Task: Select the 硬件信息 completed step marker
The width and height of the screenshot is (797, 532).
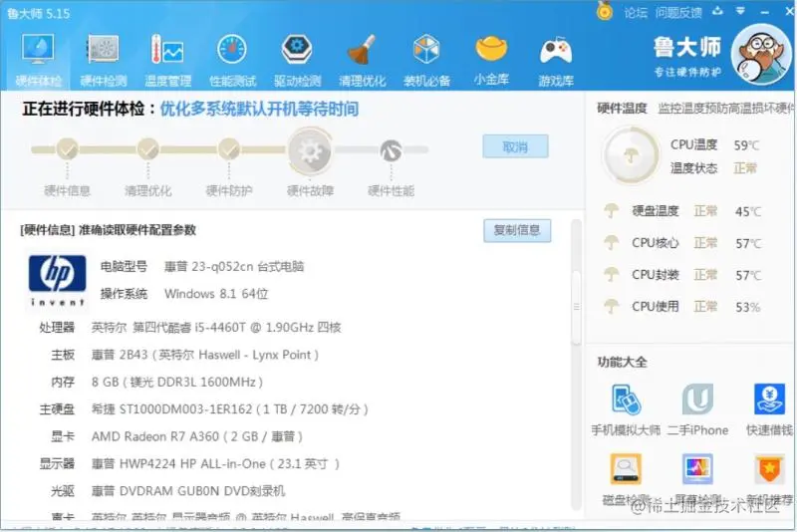Action: [x=67, y=148]
